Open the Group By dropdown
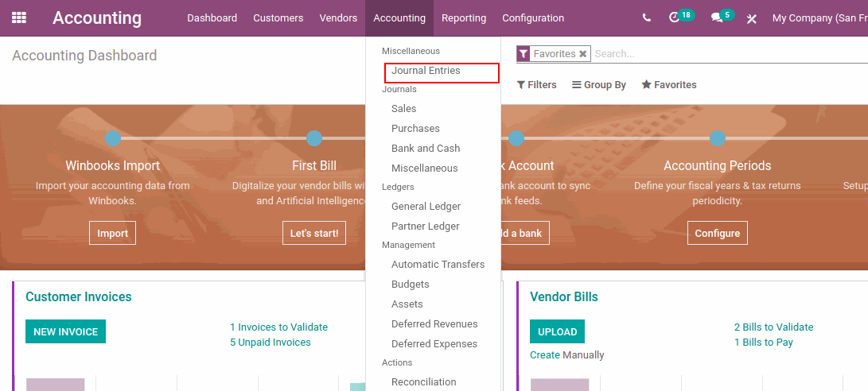Image resolution: width=868 pixels, height=391 pixels. point(599,85)
